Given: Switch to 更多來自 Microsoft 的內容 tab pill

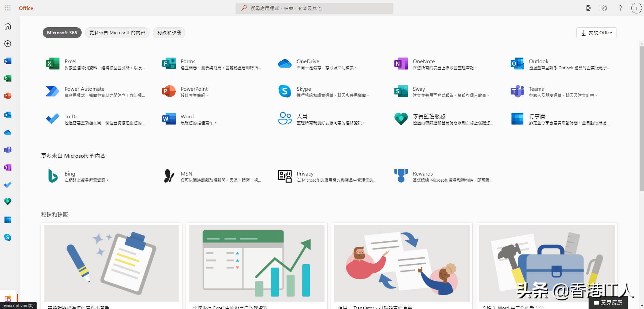Looking at the screenshot, I should [x=117, y=33].
